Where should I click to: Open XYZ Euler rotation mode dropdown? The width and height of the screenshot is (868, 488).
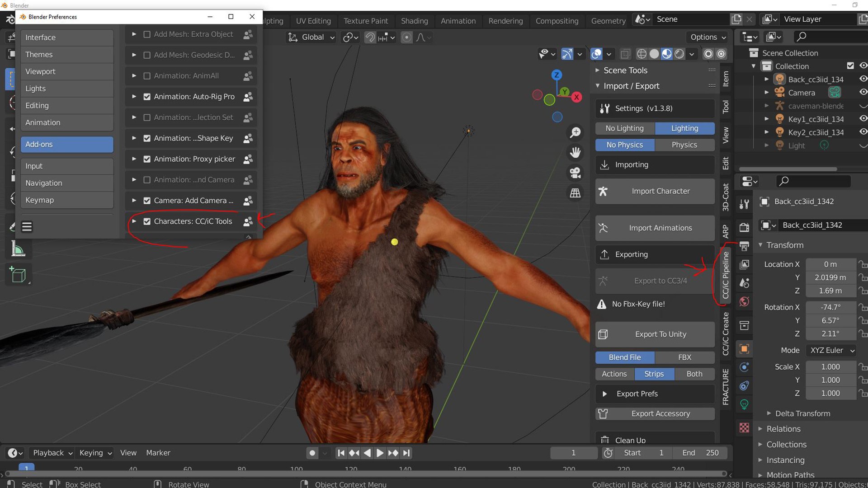pos(831,351)
